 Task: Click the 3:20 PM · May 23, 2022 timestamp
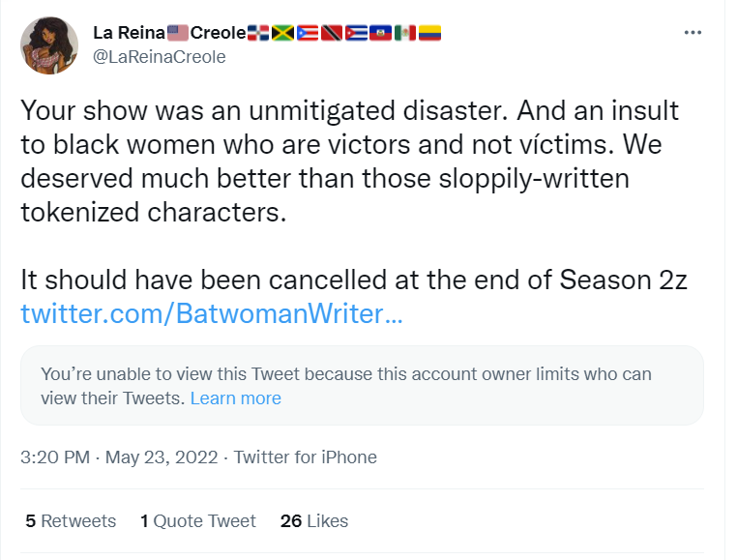(x=121, y=457)
